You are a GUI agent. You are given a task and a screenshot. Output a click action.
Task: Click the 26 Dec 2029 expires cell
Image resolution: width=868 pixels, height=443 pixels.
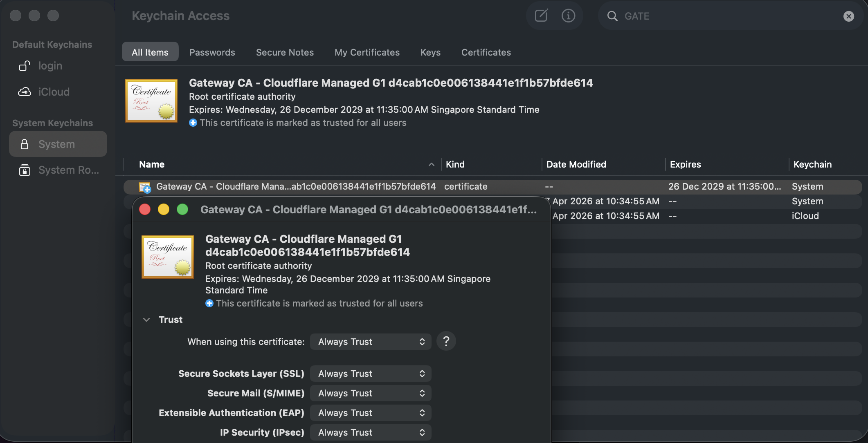[724, 186]
